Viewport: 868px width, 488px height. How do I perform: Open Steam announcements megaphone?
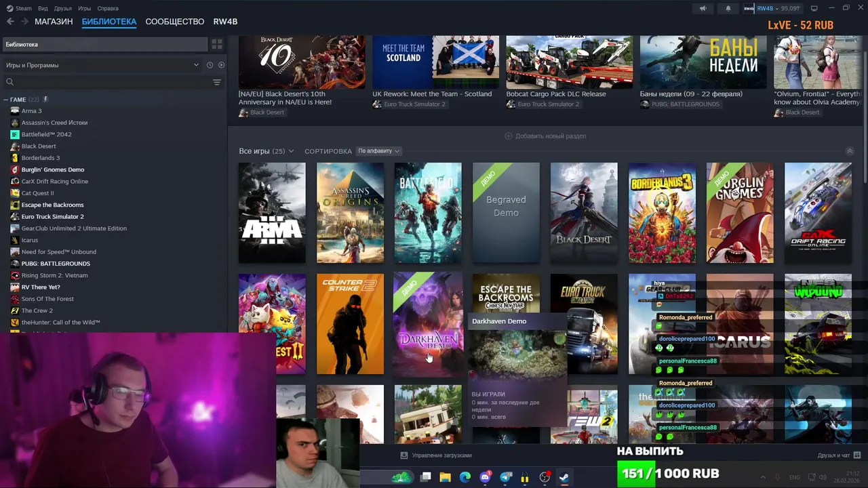(x=703, y=8)
